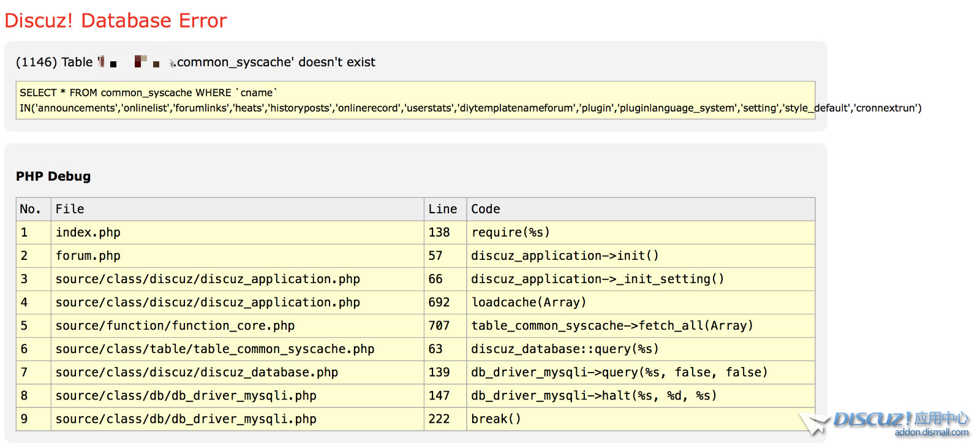Click the SQL query text box
The height and width of the screenshot is (448, 980).
(415, 100)
